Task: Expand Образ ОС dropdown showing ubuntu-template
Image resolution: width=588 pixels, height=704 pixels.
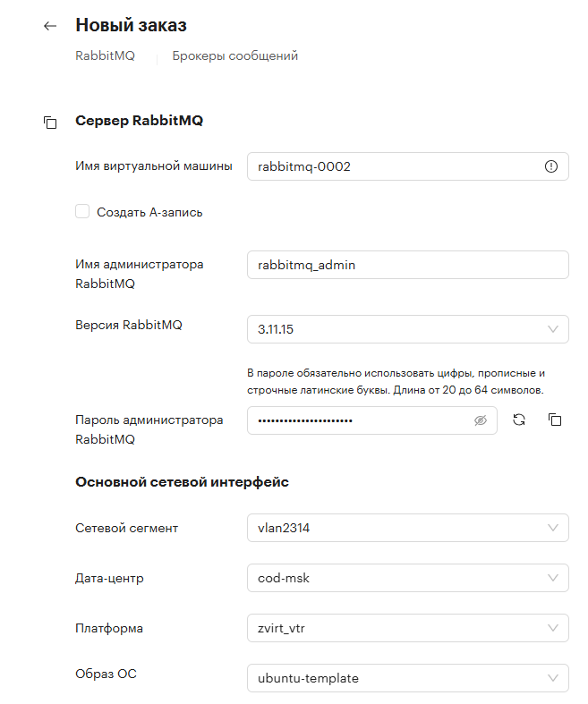Action: pos(408,678)
